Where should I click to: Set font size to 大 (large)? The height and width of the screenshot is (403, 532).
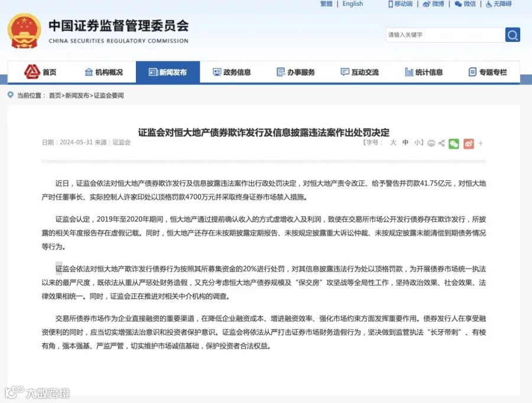[x=393, y=143]
